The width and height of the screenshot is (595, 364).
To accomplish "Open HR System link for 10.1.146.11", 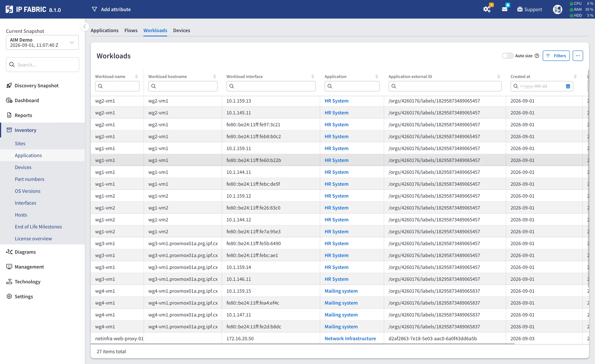I will (x=336, y=279).
